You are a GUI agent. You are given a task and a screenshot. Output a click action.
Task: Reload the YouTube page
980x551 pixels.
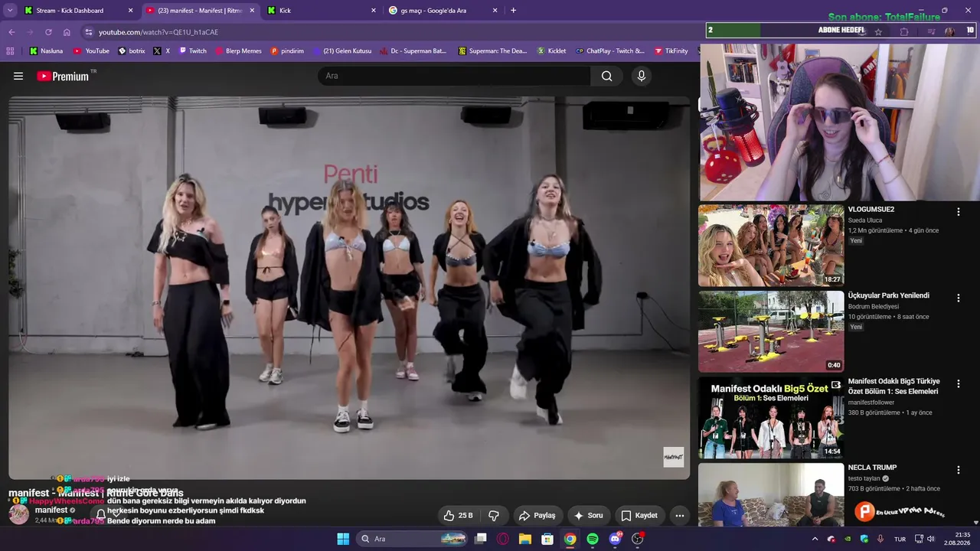click(x=48, y=32)
